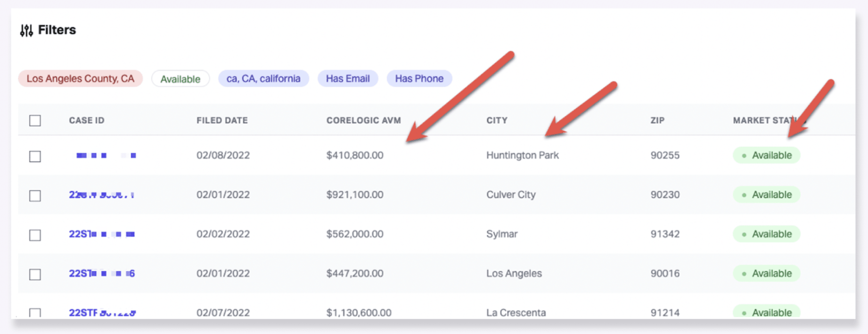Sort by the Zip column header
The height and width of the screenshot is (334, 868).
click(x=657, y=121)
